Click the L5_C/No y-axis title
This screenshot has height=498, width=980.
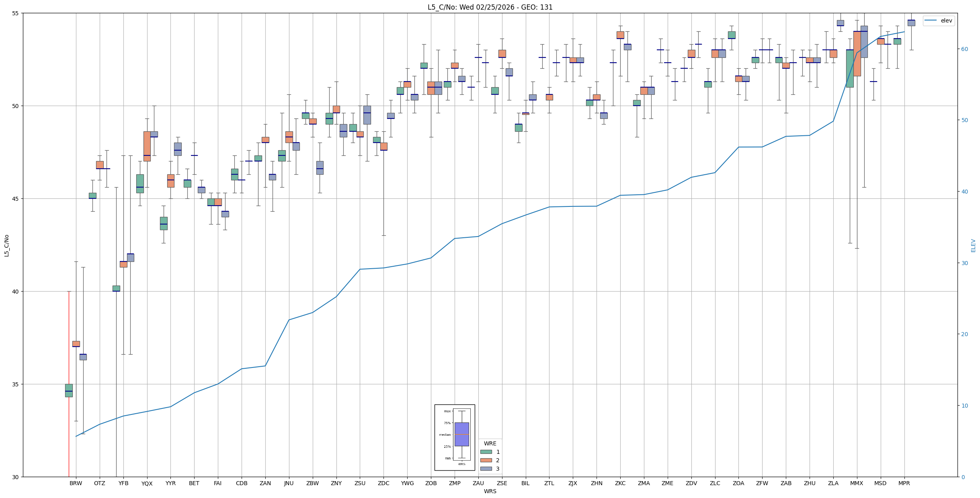(6, 245)
